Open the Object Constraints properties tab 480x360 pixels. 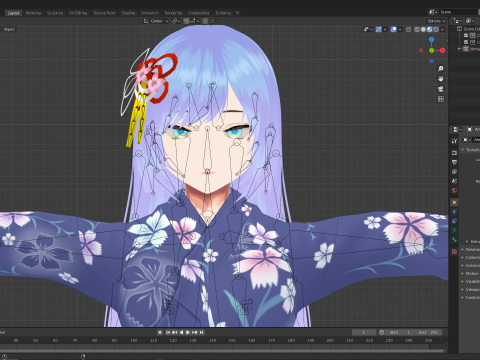(454, 221)
